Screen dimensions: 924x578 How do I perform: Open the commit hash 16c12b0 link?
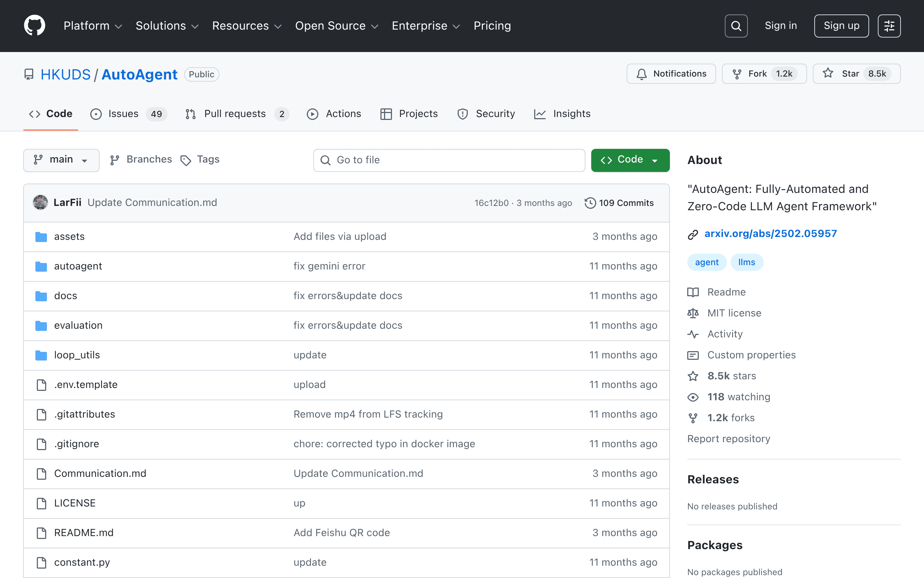[x=491, y=203]
